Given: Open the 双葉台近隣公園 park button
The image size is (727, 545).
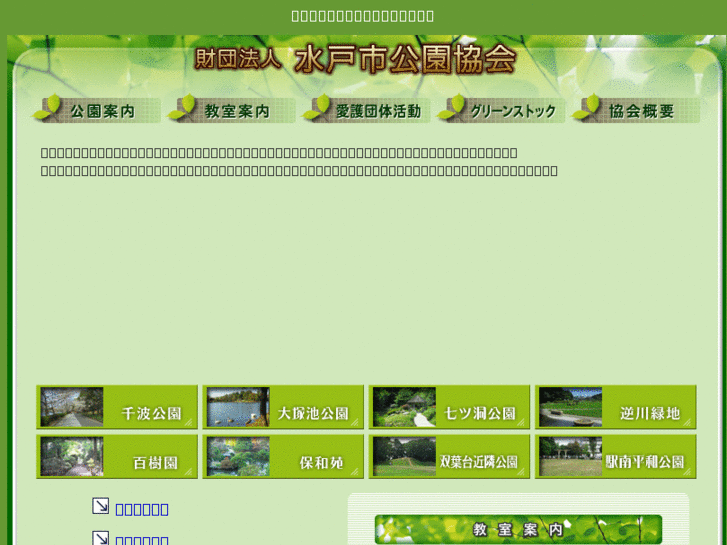Looking at the screenshot, I should click(449, 456).
